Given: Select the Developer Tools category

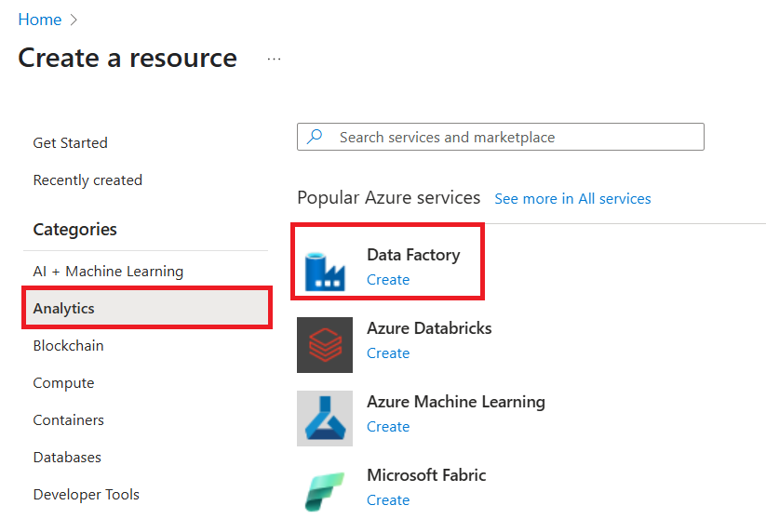Looking at the screenshot, I should click(x=86, y=494).
